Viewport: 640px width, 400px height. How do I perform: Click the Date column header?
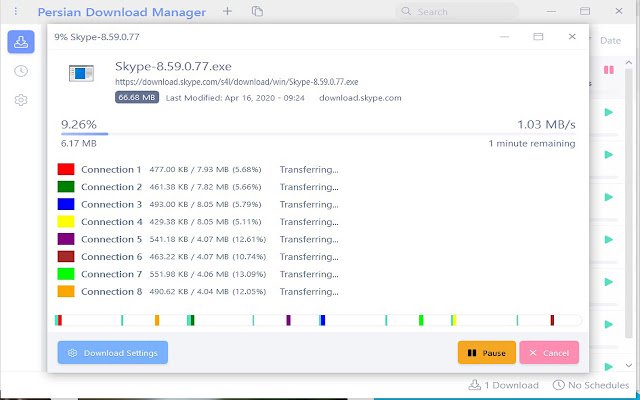[x=611, y=40]
